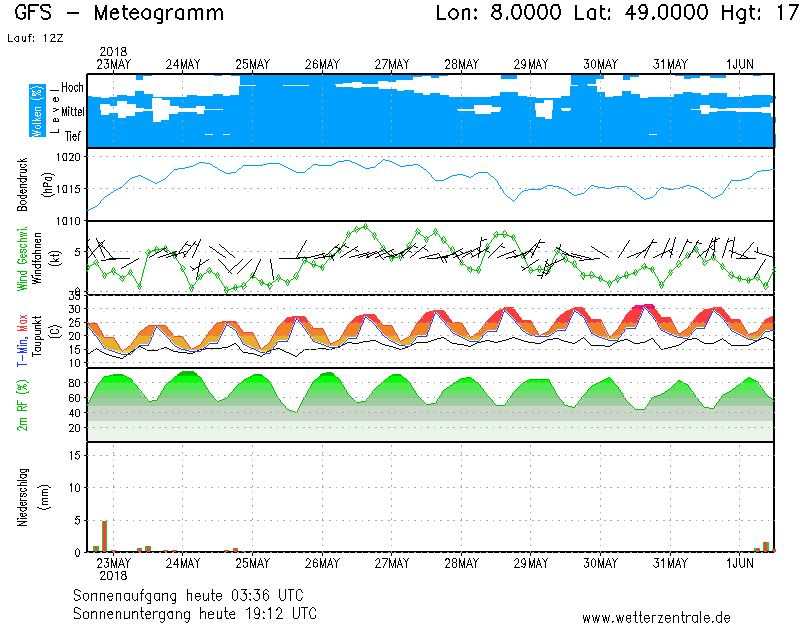Click the tallest precipitation bar on 23 May
800x625 pixels.
click(104, 536)
